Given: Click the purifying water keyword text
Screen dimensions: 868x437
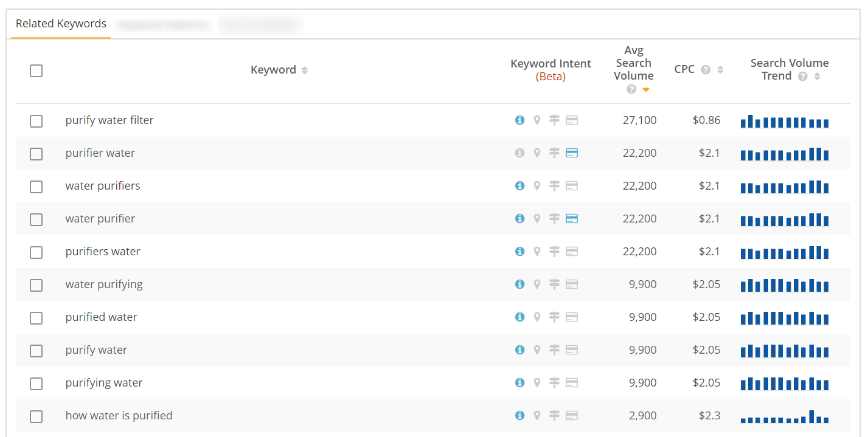Looking at the screenshot, I should click(104, 383).
